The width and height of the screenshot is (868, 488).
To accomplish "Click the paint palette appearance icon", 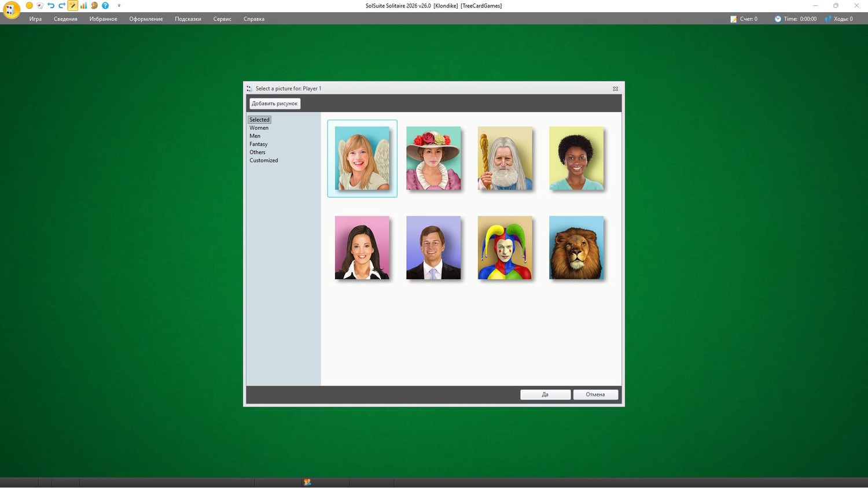I will click(94, 6).
